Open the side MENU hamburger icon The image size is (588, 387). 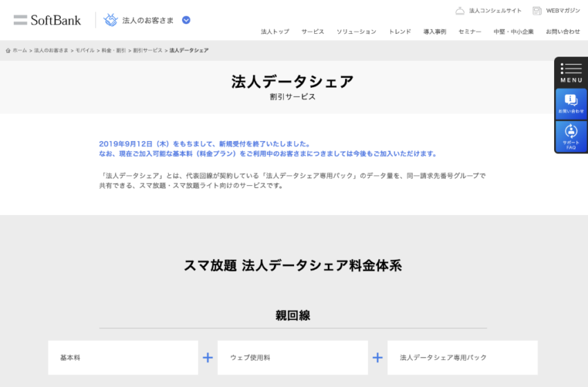pyautogui.click(x=571, y=71)
